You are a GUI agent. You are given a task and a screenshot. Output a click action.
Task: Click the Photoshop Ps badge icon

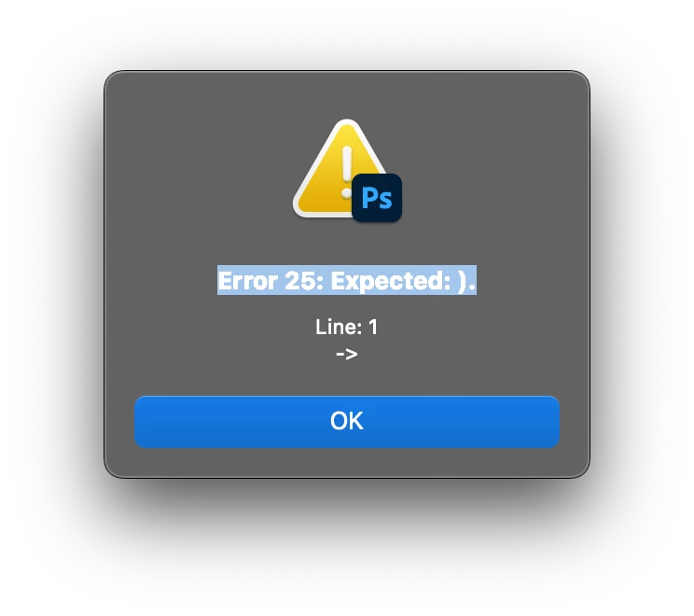(x=377, y=198)
